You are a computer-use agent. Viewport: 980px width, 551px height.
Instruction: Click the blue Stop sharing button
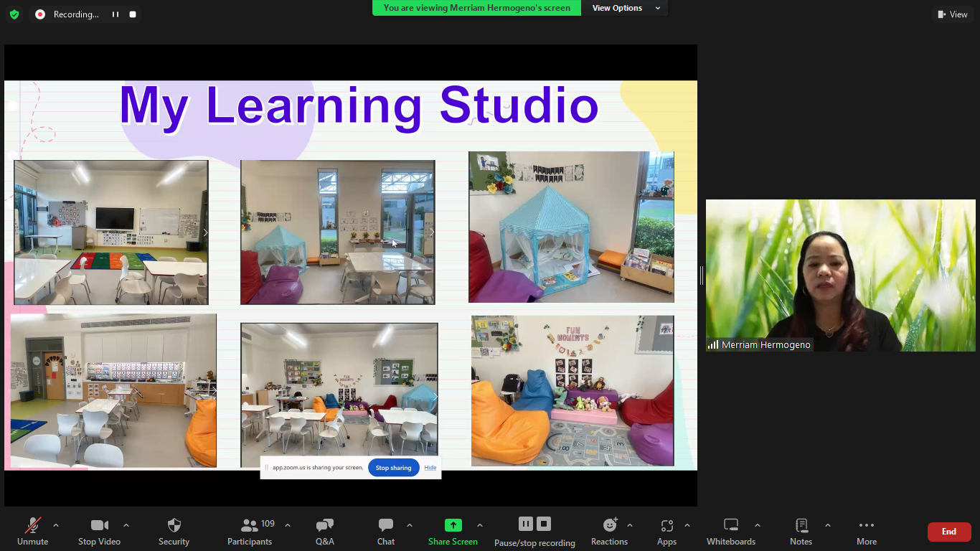[x=393, y=468]
